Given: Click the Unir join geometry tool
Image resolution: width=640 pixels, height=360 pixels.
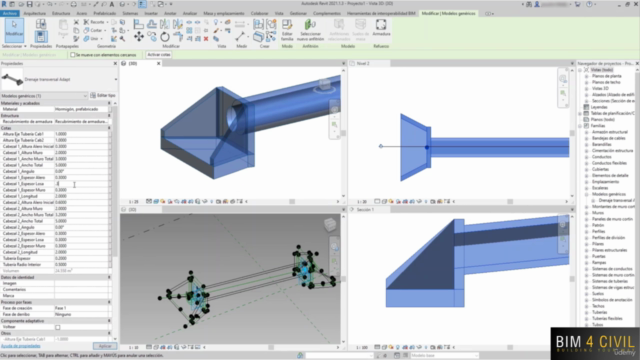Looking at the screenshot, I should 92,39.
